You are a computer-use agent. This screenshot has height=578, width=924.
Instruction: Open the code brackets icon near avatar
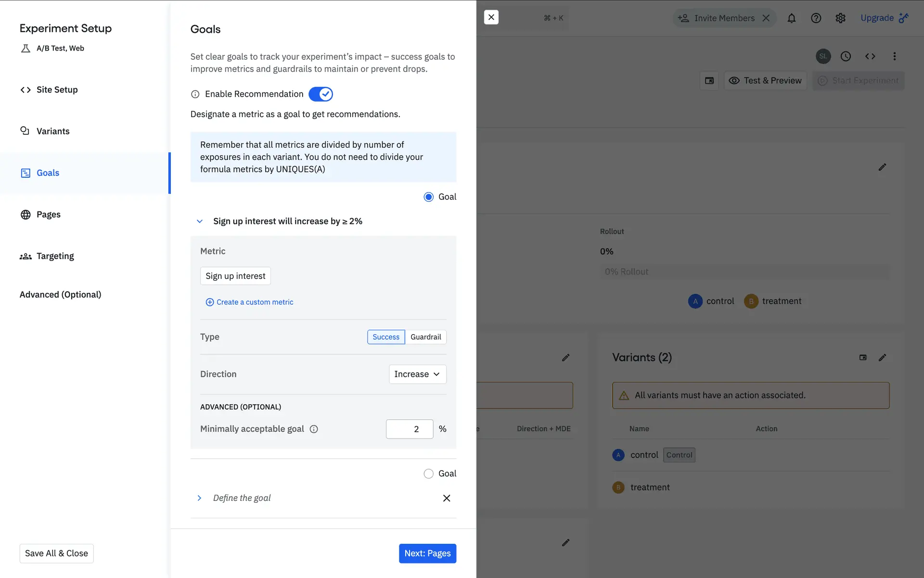(x=870, y=56)
